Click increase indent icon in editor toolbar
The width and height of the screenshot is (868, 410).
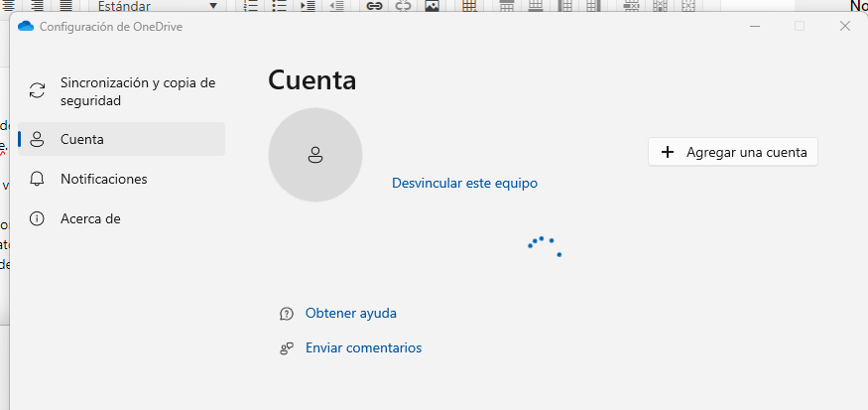[308, 6]
